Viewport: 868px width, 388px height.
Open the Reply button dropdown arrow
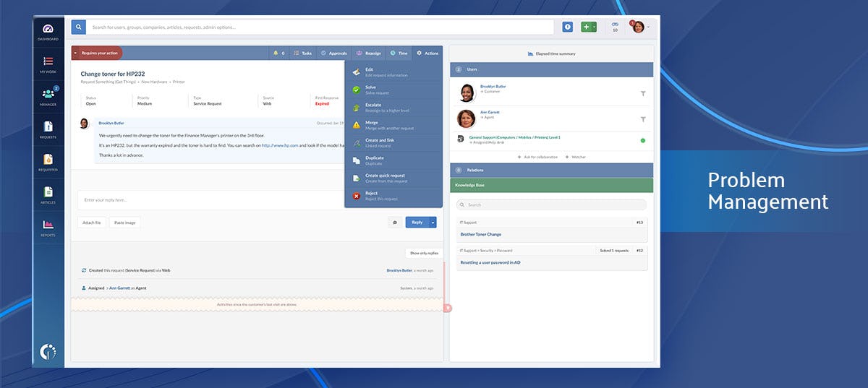(433, 223)
